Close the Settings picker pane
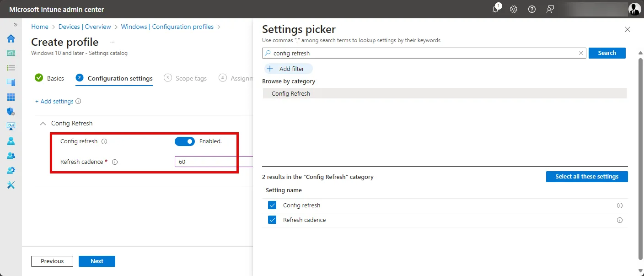 628,29
